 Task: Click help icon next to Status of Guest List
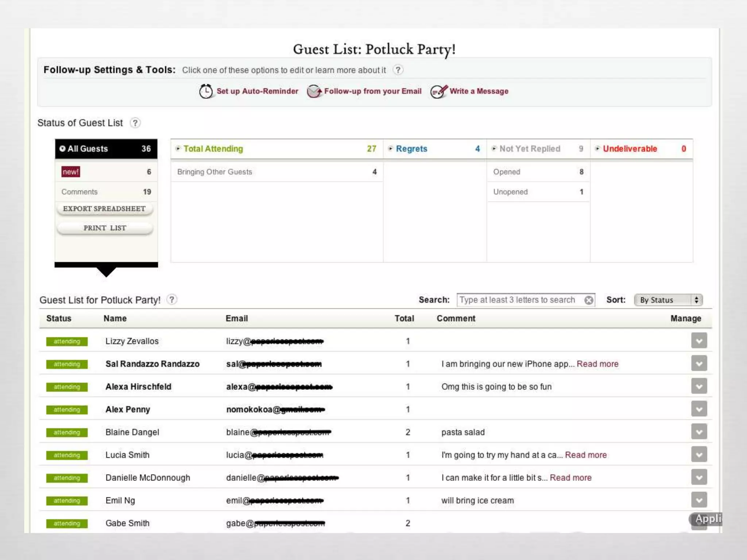135,123
